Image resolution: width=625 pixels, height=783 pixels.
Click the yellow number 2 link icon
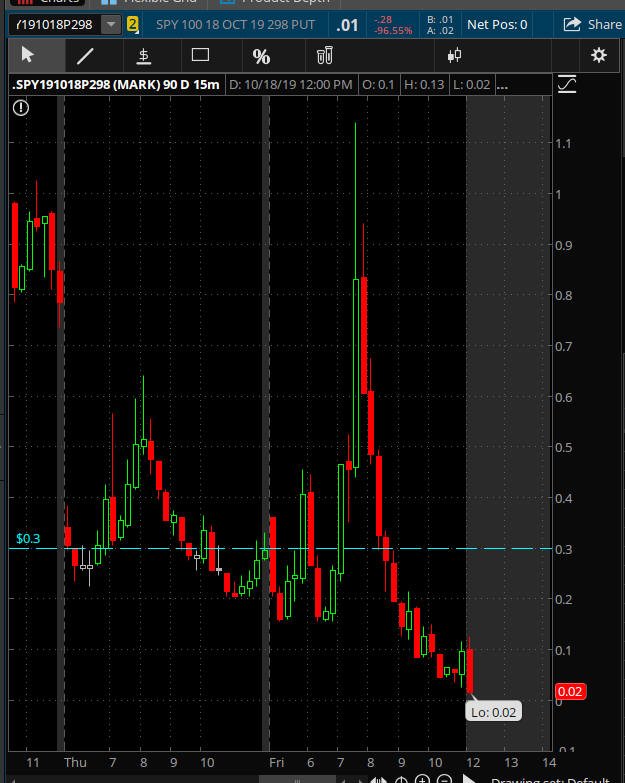(x=132, y=24)
